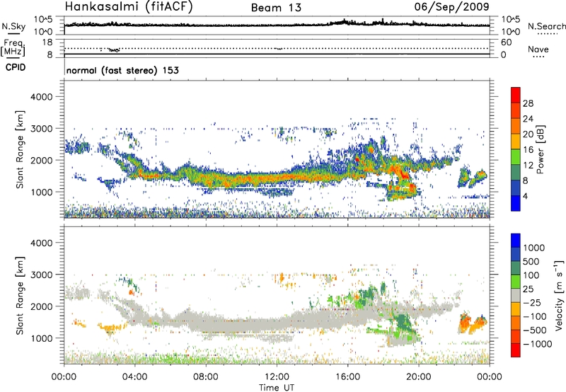Pick the teal 8–12 dB Power colorbar segment
566x392 pixels.
[516, 173]
